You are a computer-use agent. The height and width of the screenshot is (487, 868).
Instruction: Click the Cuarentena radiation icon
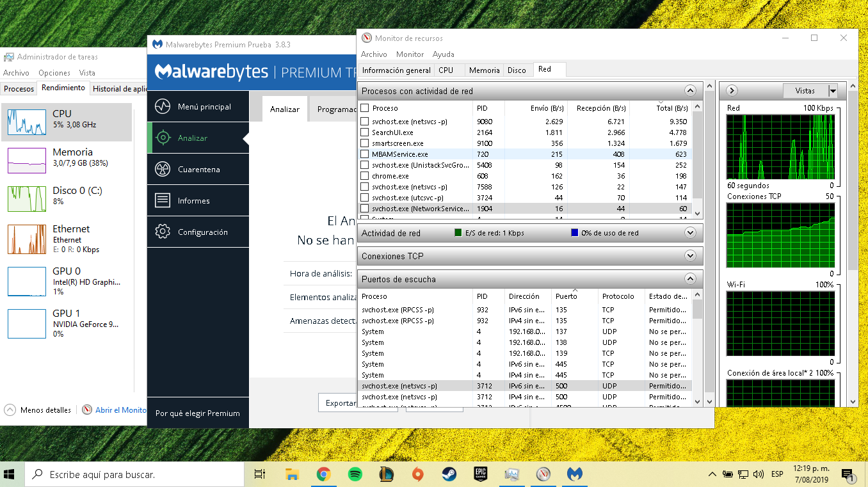[163, 169]
